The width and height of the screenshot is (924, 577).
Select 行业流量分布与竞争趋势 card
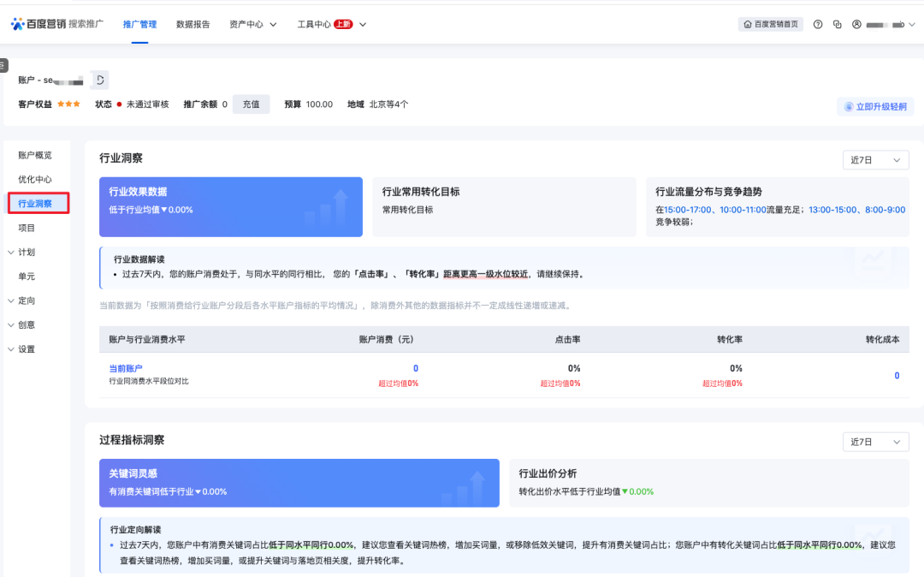pyautogui.click(x=778, y=207)
